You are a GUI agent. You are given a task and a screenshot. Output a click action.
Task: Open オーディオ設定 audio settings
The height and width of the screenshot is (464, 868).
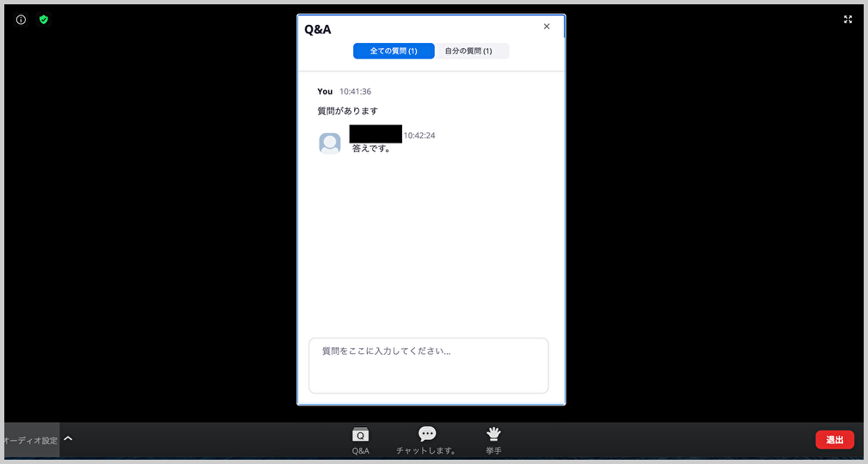pyautogui.click(x=30, y=440)
